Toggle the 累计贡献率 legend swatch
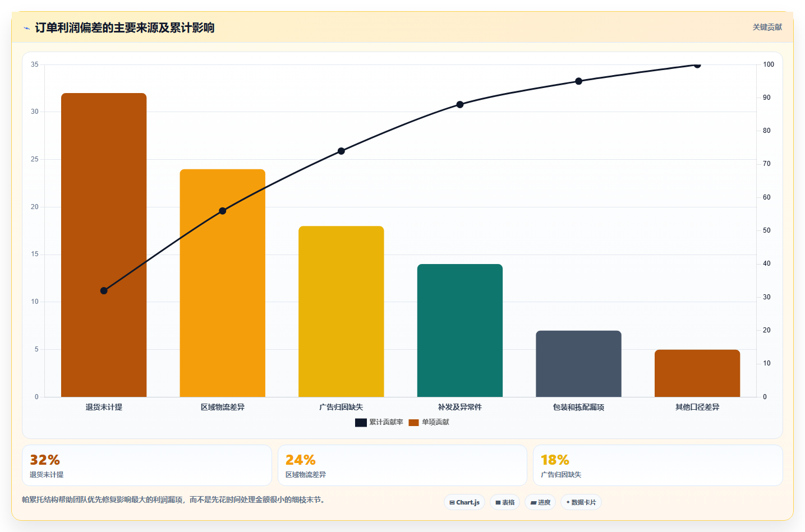The height and width of the screenshot is (532, 805). pyautogui.click(x=361, y=423)
